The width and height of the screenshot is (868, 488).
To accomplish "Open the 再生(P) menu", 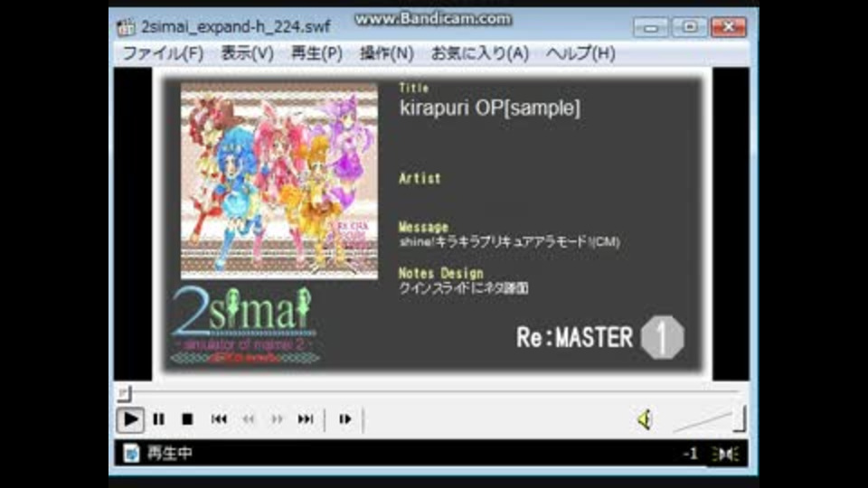I will 316,53.
